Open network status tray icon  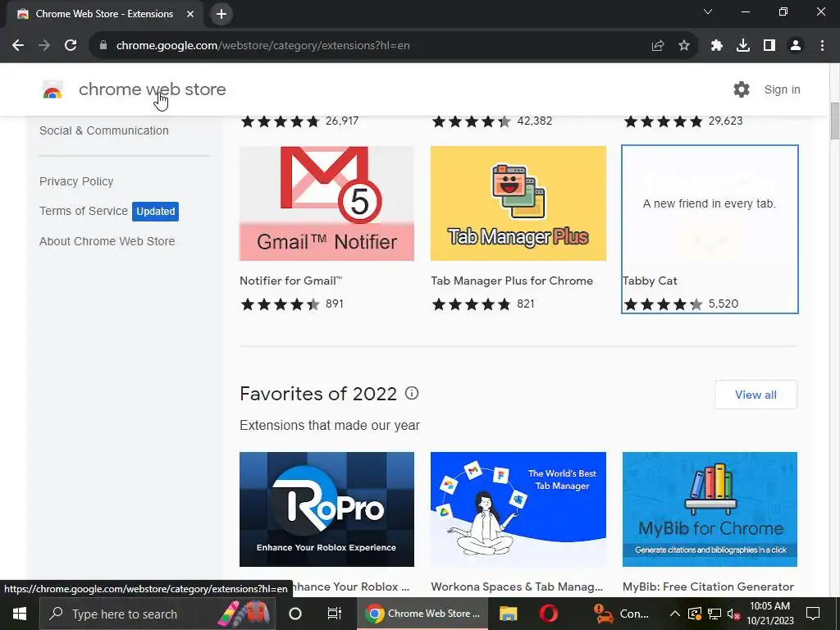coord(714,614)
